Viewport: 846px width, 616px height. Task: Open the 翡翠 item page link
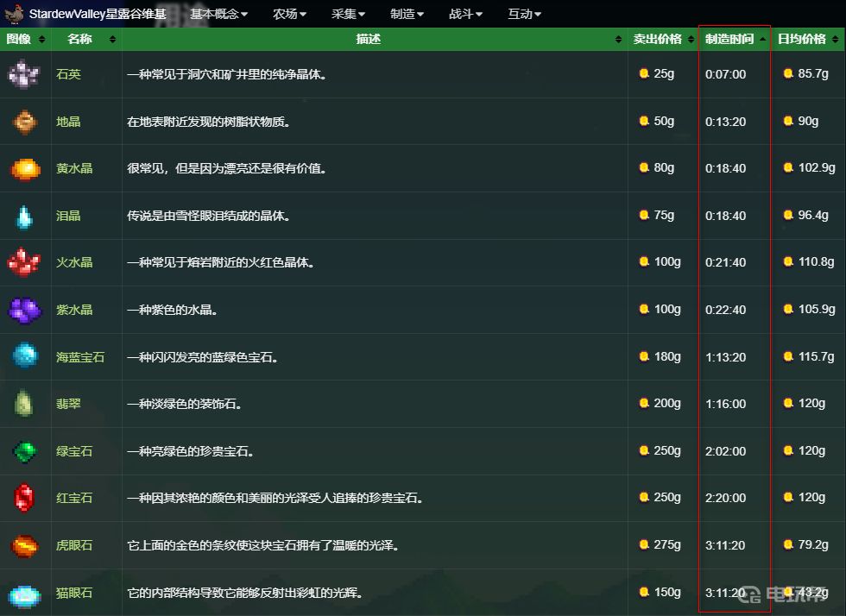68,404
